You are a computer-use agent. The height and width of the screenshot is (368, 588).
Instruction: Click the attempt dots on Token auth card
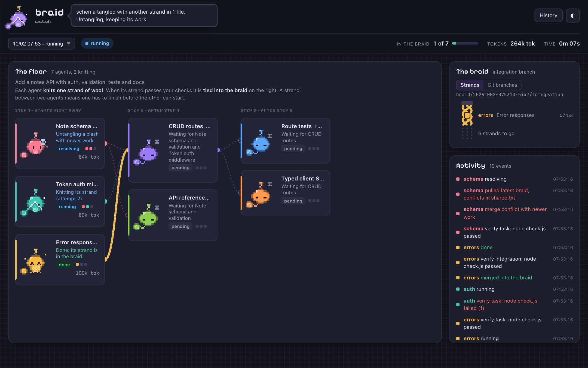point(88,207)
